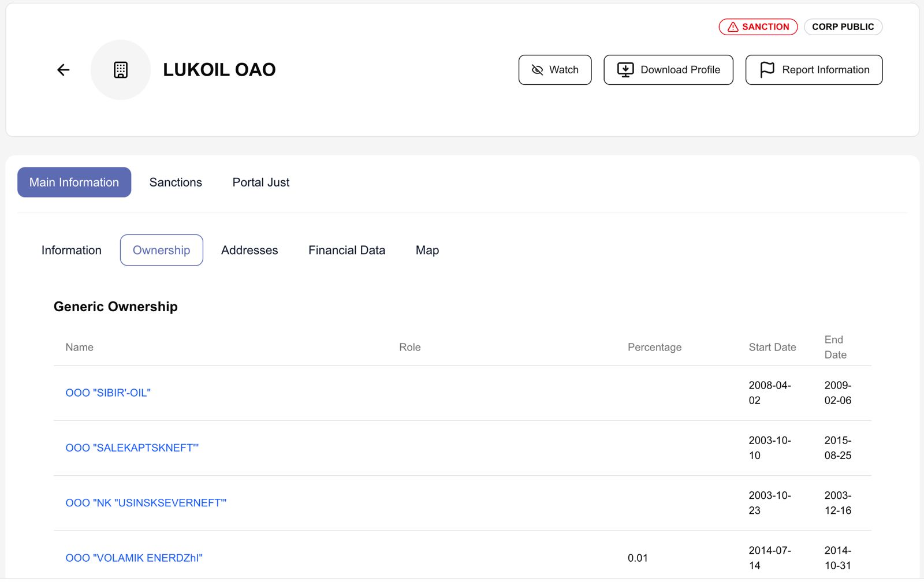Click the company building avatar icon
The width and height of the screenshot is (924, 582).
[121, 70]
